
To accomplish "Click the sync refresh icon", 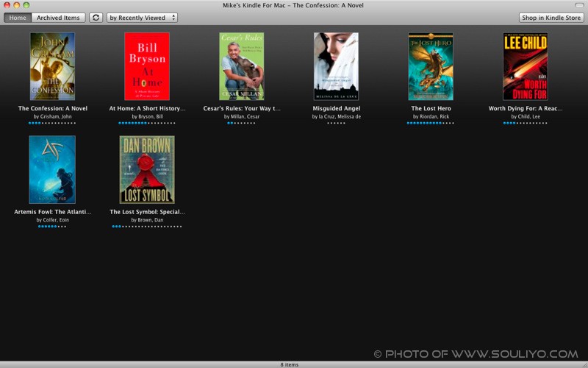I will pos(96,18).
